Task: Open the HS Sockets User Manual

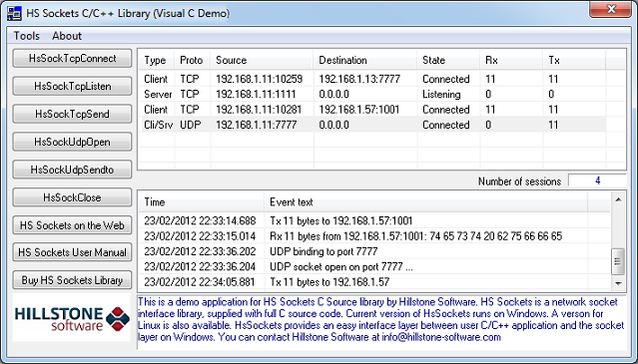Action: (x=73, y=252)
